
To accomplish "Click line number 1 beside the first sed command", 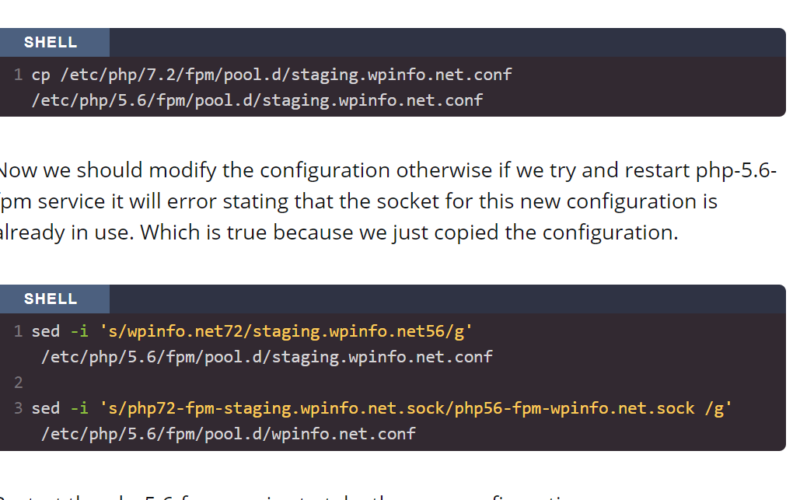I will pos(18,332).
